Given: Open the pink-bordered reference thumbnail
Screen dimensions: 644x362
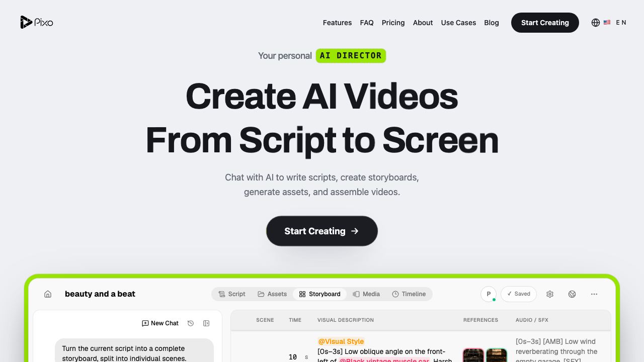Looking at the screenshot, I should click(x=473, y=355).
